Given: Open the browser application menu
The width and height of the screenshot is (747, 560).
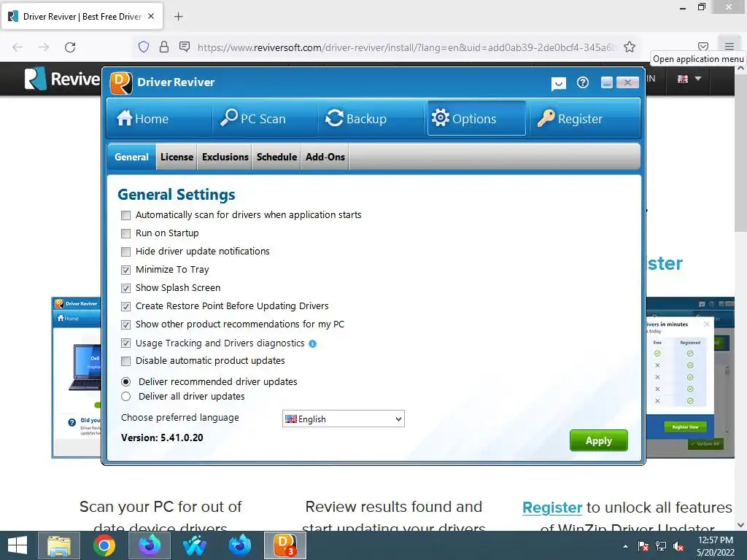Looking at the screenshot, I should [729, 46].
